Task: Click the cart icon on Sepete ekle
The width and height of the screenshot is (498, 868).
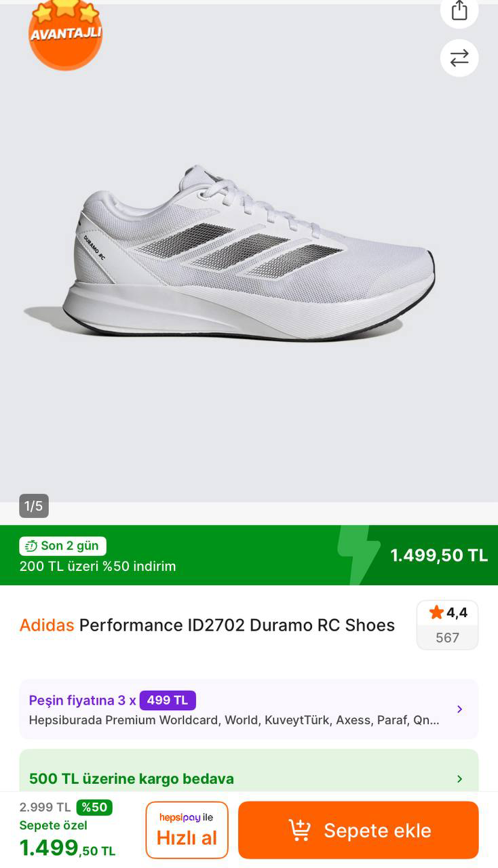Action: tap(299, 830)
